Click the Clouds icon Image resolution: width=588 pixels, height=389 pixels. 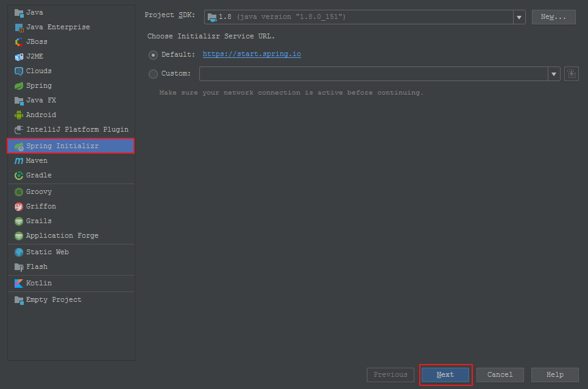(19, 71)
